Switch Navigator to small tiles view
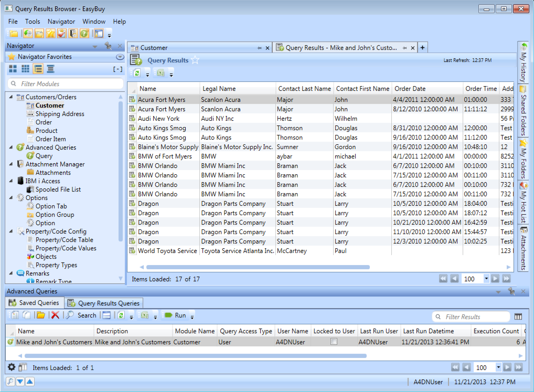The width and height of the screenshot is (534, 392). tap(25, 69)
